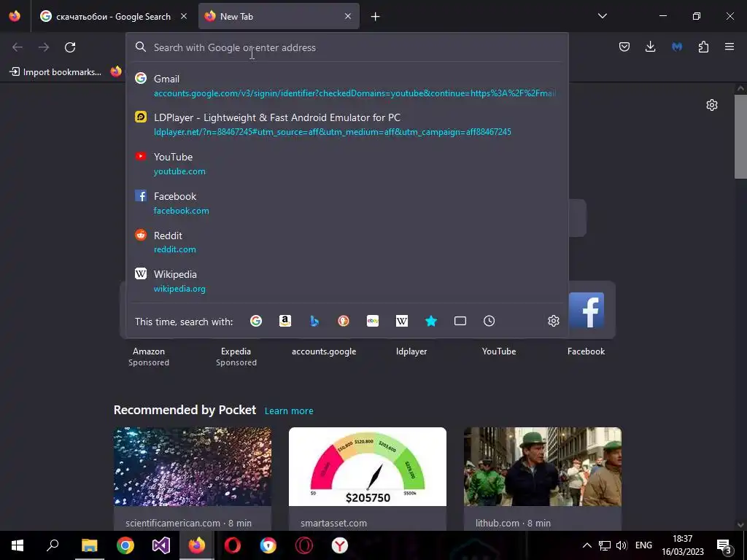Viewport: 747px width, 560px height.
Task: Search this time with eBay icon
Action: pos(373,321)
